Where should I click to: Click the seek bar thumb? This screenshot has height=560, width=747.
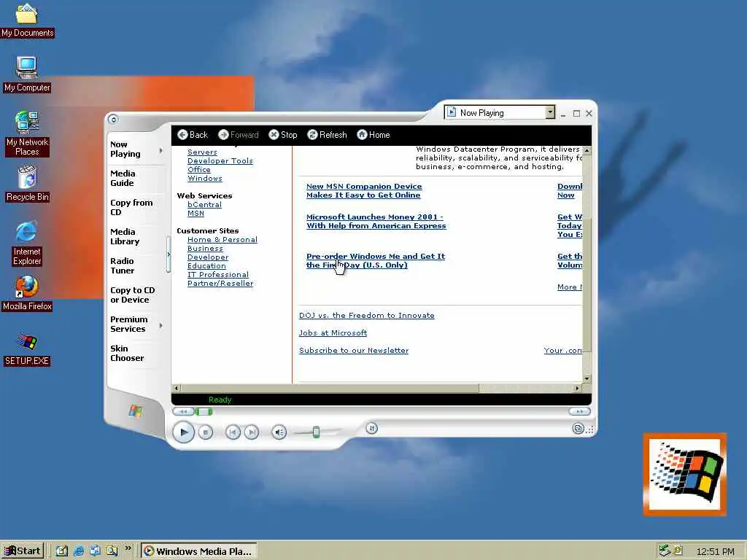tap(204, 411)
